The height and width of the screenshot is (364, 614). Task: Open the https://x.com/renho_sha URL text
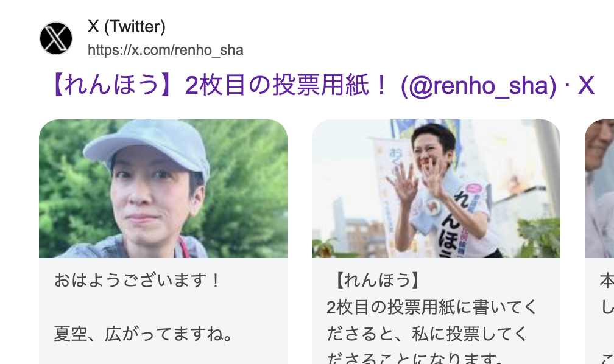click(x=165, y=50)
